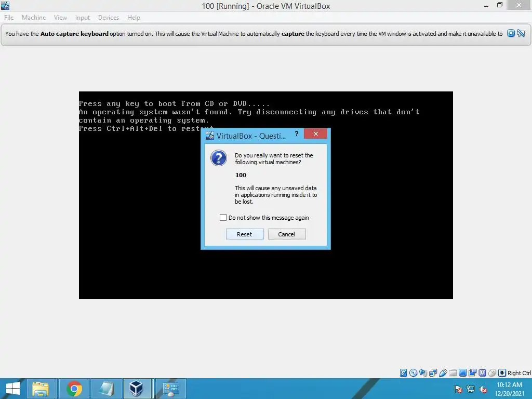The width and height of the screenshot is (532, 399).
Task: Click the blue question mark dialog icon
Action: click(x=219, y=158)
